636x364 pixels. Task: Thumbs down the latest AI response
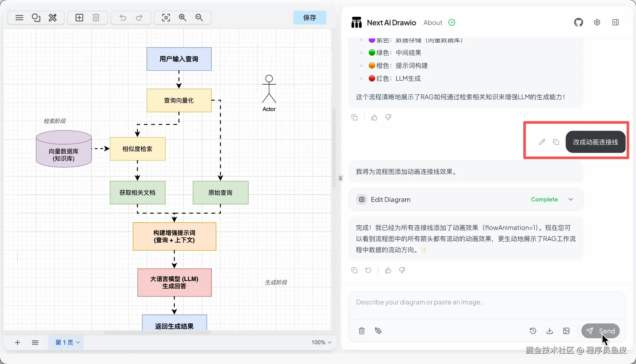[402, 270]
